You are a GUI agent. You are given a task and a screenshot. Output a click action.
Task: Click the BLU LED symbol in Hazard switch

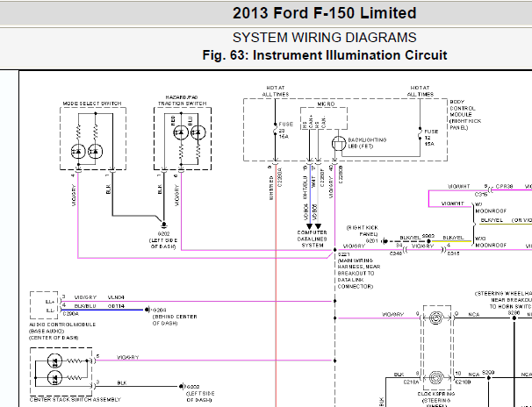[198, 132]
